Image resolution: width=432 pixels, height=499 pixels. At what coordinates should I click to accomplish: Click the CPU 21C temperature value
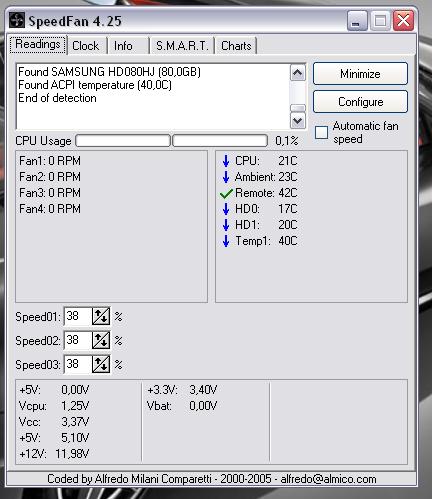(x=287, y=161)
